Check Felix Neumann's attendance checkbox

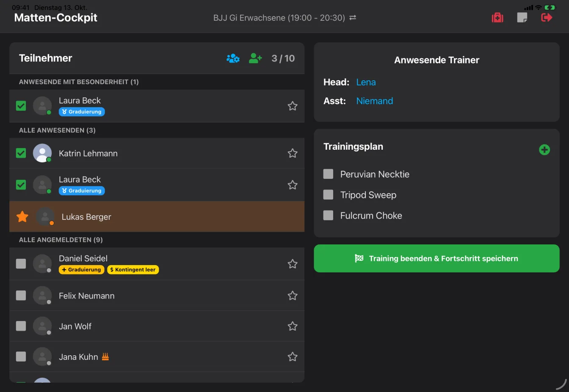[21, 296]
